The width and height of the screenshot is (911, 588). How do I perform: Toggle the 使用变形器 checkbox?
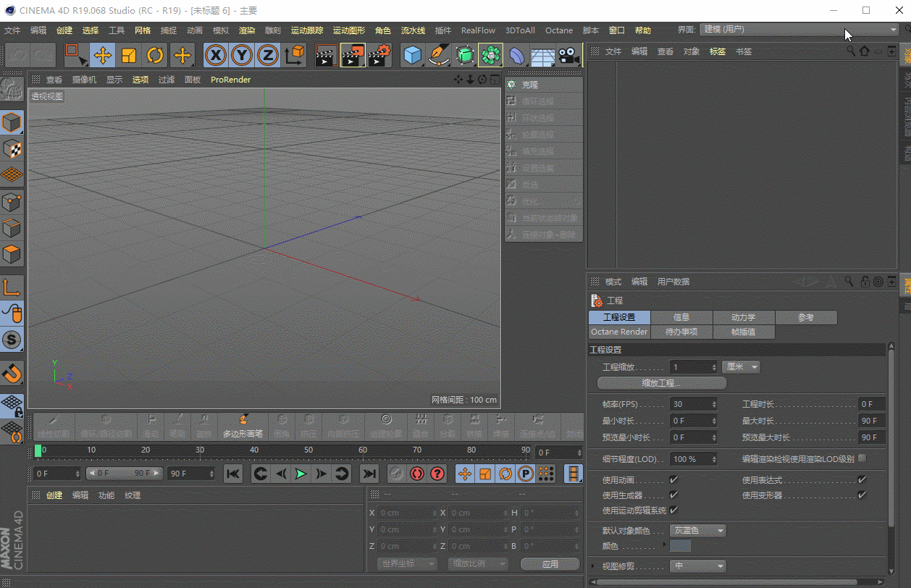click(x=862, y=495)
